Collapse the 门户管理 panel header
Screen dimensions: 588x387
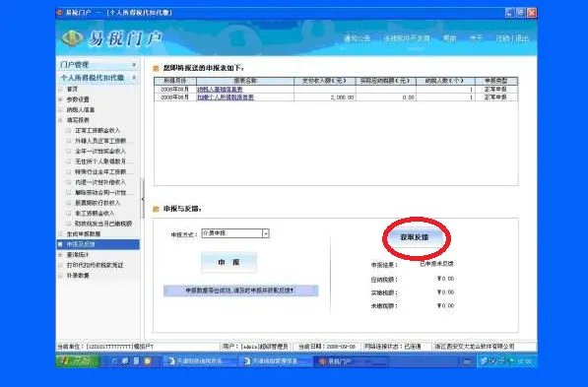coord(98,65)
